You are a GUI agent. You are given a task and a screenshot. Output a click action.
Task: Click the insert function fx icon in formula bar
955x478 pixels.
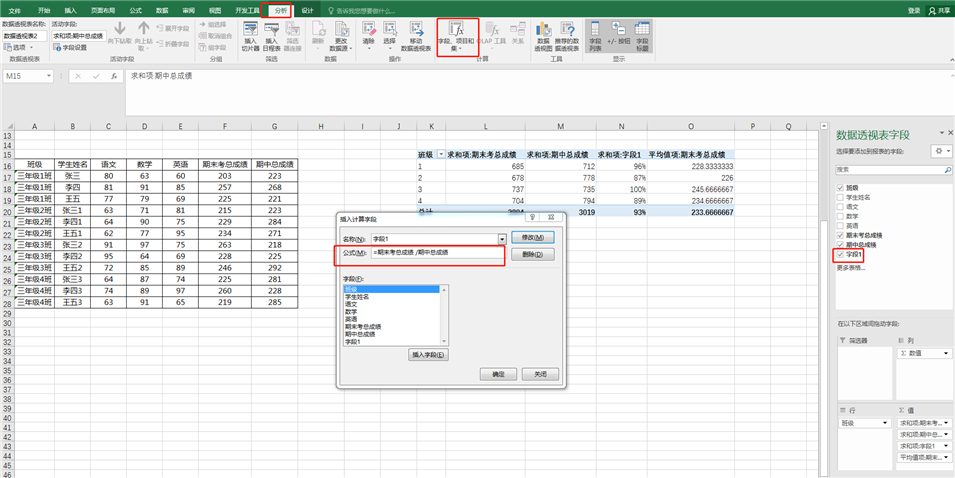pos(113,77)
